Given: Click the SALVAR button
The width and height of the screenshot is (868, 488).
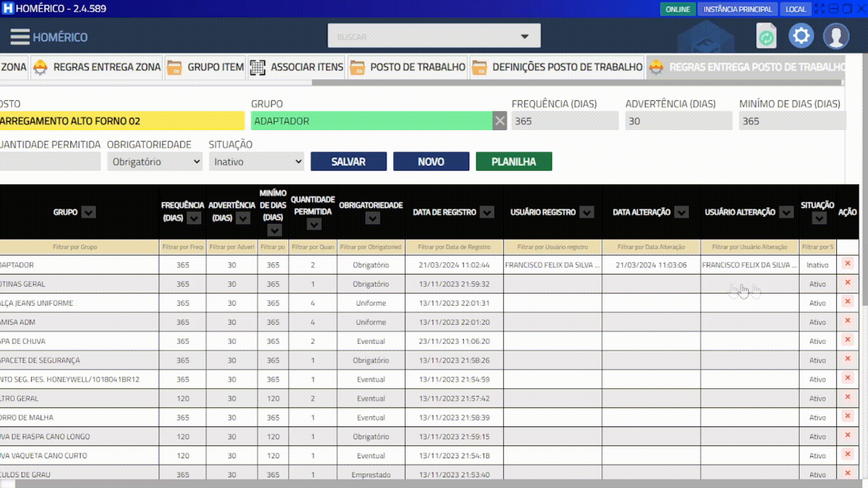Looking at the screenshot, I should click(x=348, y=162).
